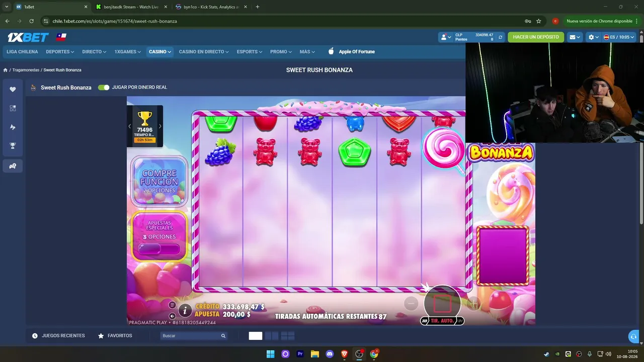This screenshot has height=362, width=644.
Task: Open Premiere Pro from the taskbar
Action: tap(300, 354)
